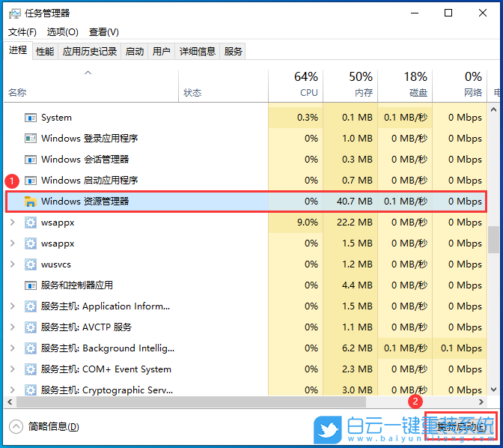
Task: Click the Background Intellig... service host icon
Action: [31, 348]
